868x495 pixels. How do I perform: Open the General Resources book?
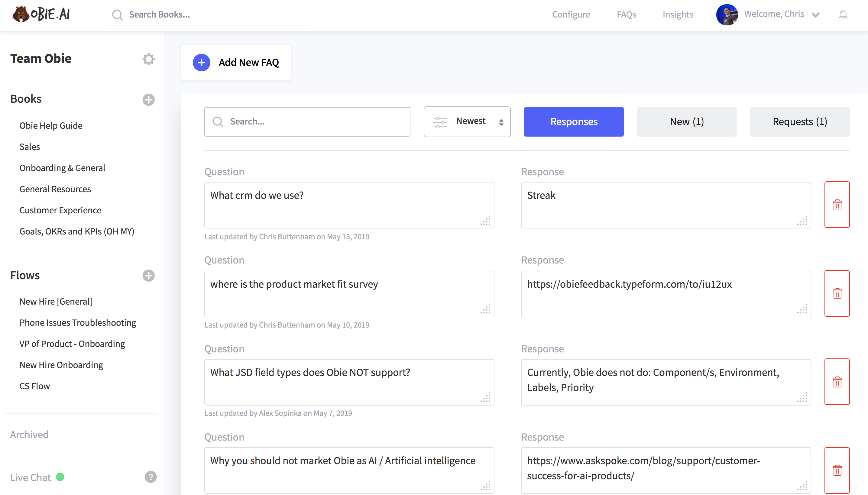(55, 189)
